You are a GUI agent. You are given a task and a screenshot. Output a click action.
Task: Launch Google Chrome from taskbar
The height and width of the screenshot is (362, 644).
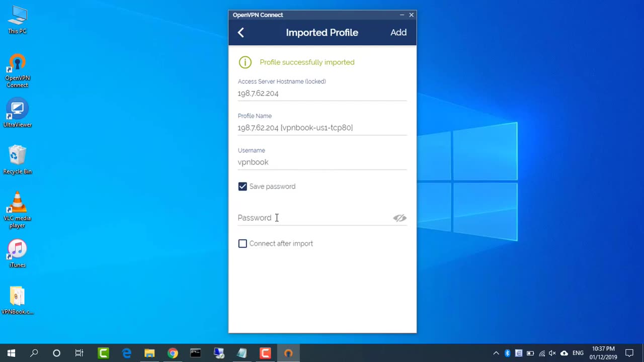click(173, 353)
